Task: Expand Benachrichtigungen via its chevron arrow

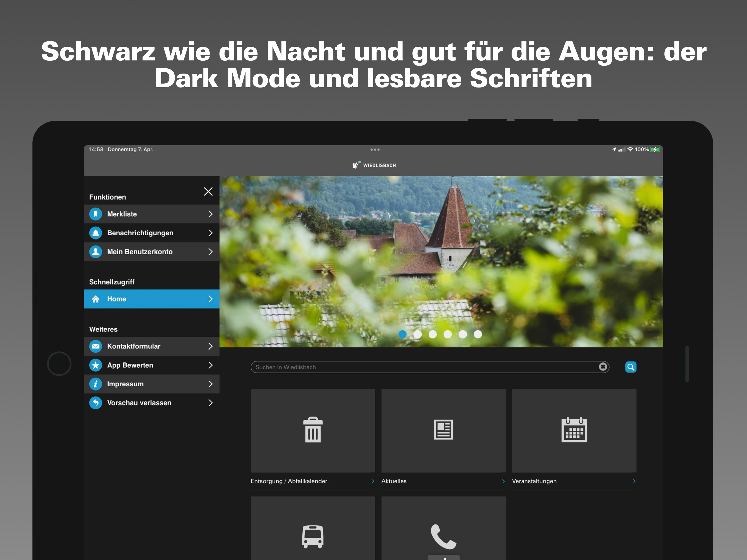Action: 210,233
